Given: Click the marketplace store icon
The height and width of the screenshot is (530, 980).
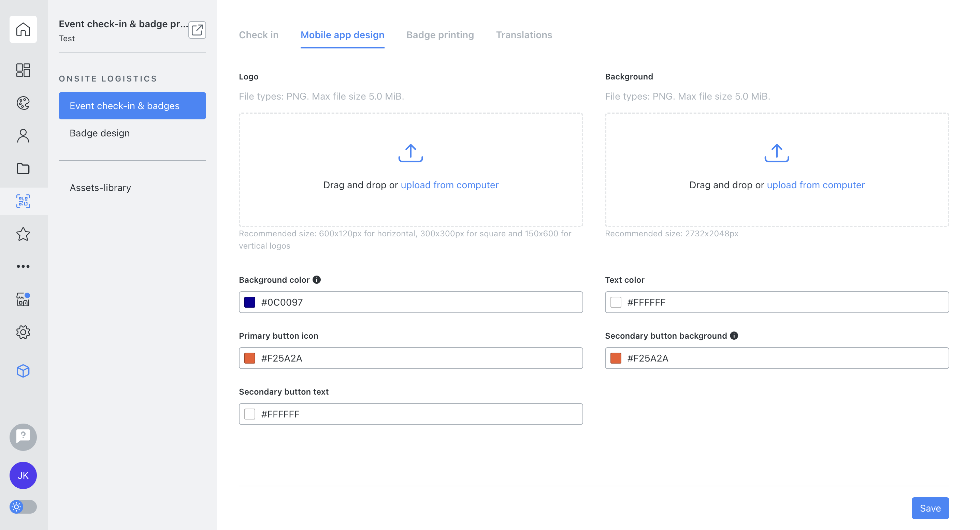Looking at the screenshot, I should (23, 299).
